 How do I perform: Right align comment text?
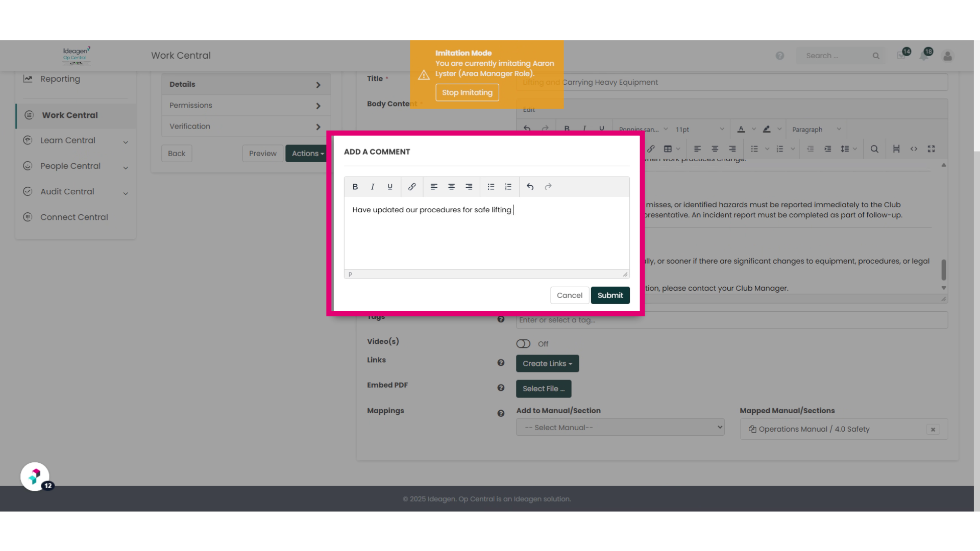click(469, 187)
